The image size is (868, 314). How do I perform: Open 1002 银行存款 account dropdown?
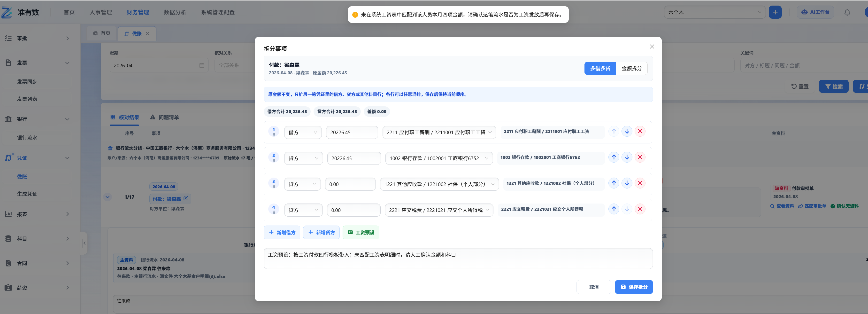pyautogui.click(x=439, y=158)
